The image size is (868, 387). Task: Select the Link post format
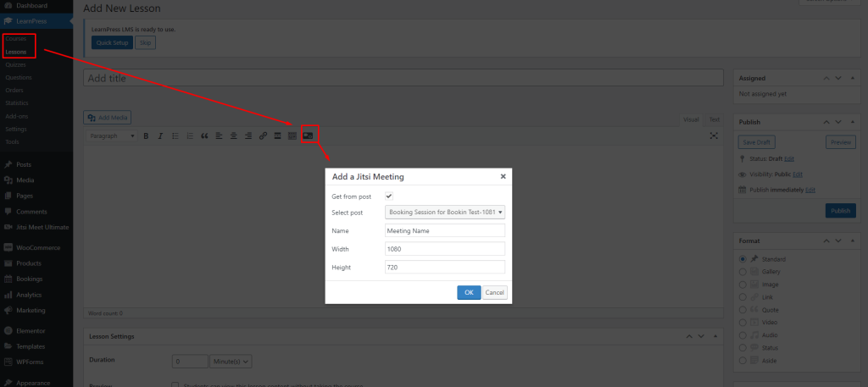(743, 297)
